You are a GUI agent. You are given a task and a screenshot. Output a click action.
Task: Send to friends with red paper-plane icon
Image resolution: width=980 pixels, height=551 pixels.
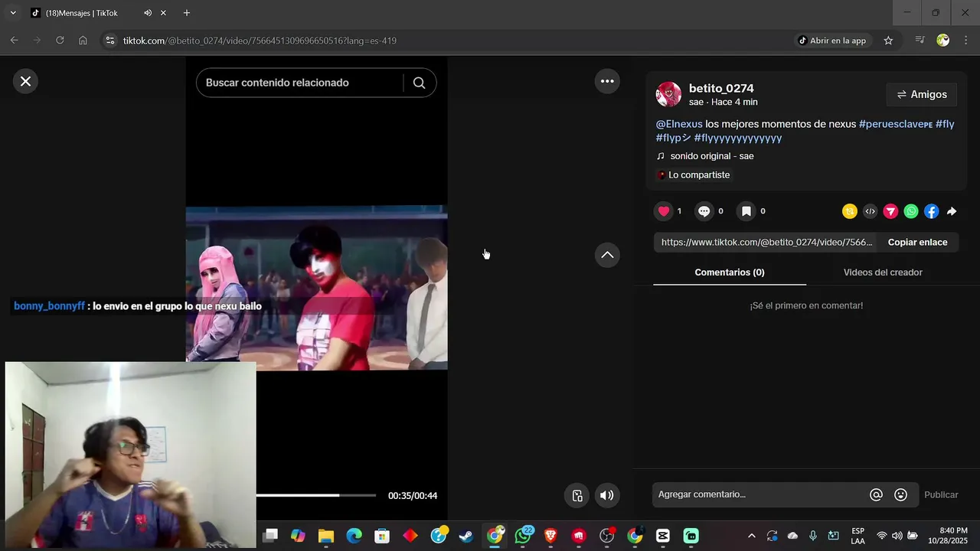coord(890,212)
